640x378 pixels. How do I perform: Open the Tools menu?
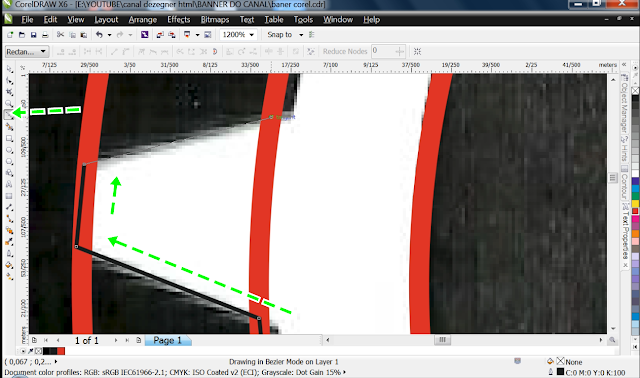[x=303, y=20]
